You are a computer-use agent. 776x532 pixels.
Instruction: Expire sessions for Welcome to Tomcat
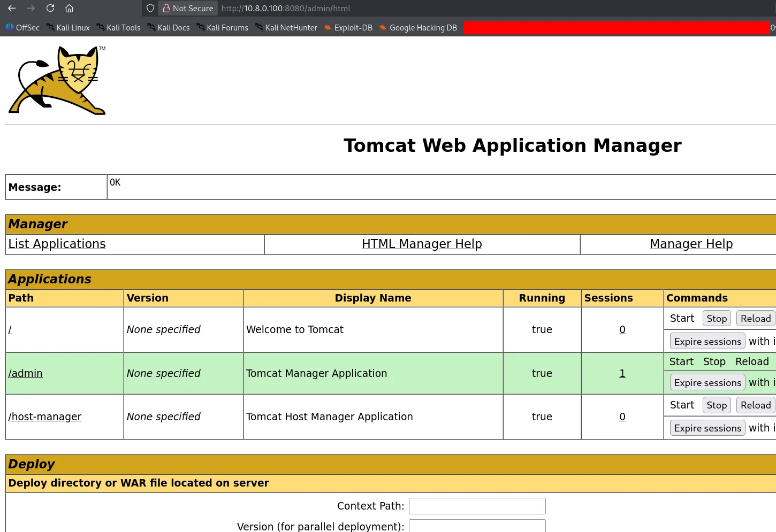[707, 341]
